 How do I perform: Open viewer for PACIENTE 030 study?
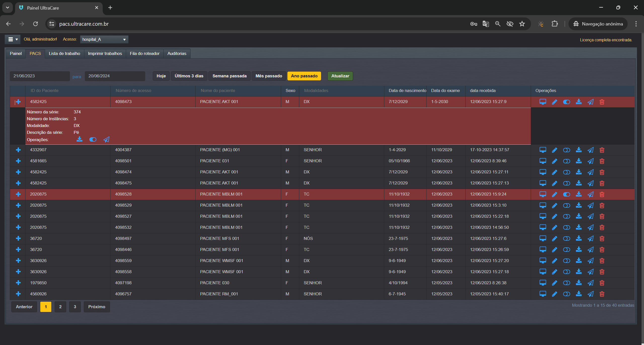coord(543,283)
